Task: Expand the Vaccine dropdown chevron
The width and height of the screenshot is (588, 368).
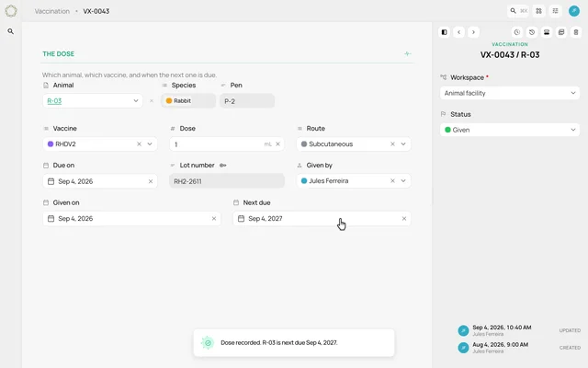Action: 150,144
